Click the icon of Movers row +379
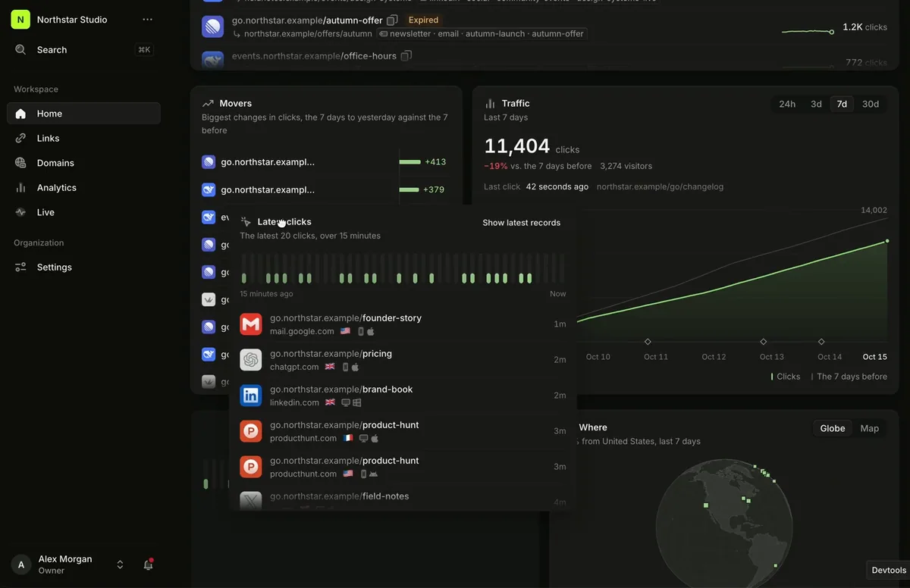The width and height of the screenshot is (910, 588). point(209,190)
